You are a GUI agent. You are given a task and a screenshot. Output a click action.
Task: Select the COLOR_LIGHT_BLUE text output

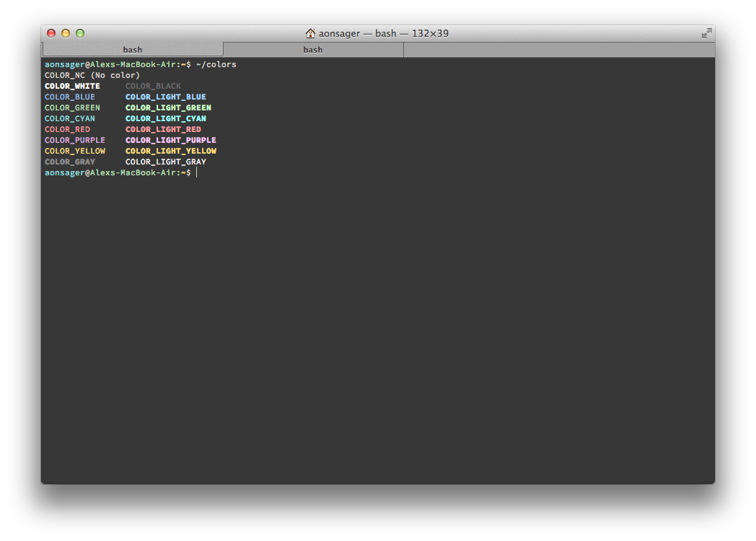tap(165, 97)
